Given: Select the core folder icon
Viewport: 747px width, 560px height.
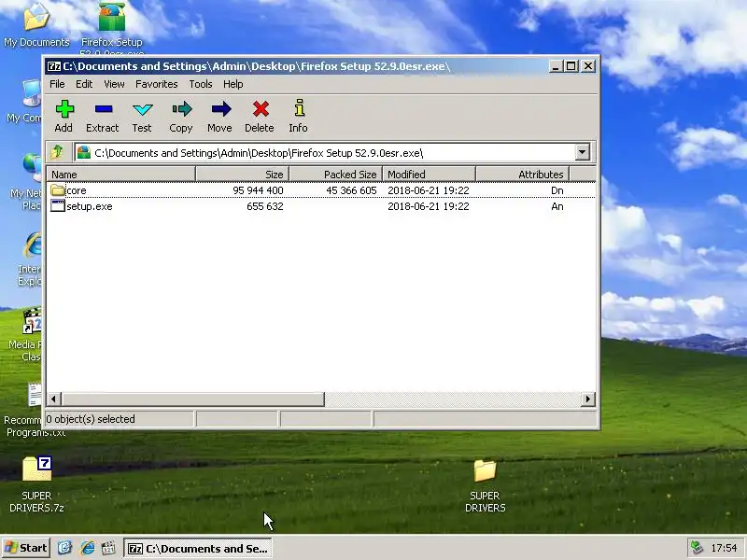Looking at the screenshot, I should click(58, 190).
